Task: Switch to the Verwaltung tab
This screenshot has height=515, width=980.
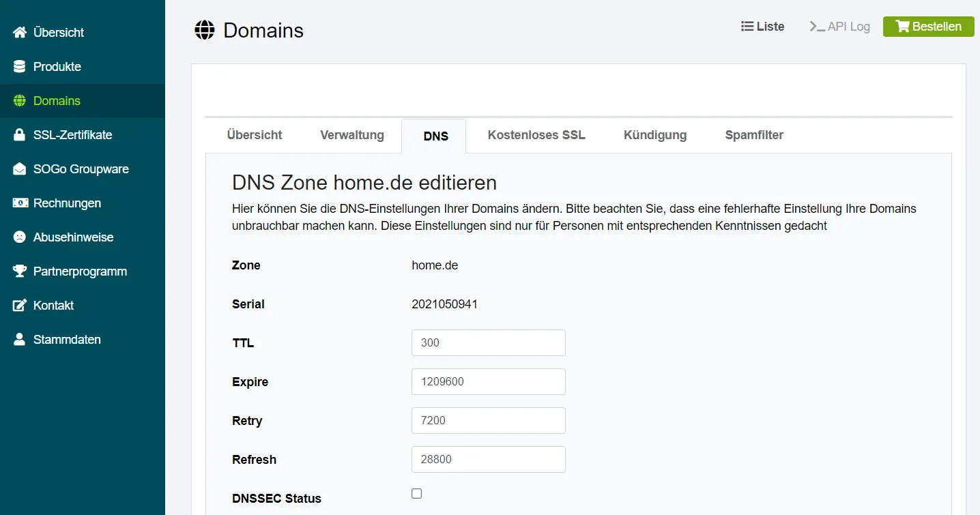Action: (x=352, y=135)
